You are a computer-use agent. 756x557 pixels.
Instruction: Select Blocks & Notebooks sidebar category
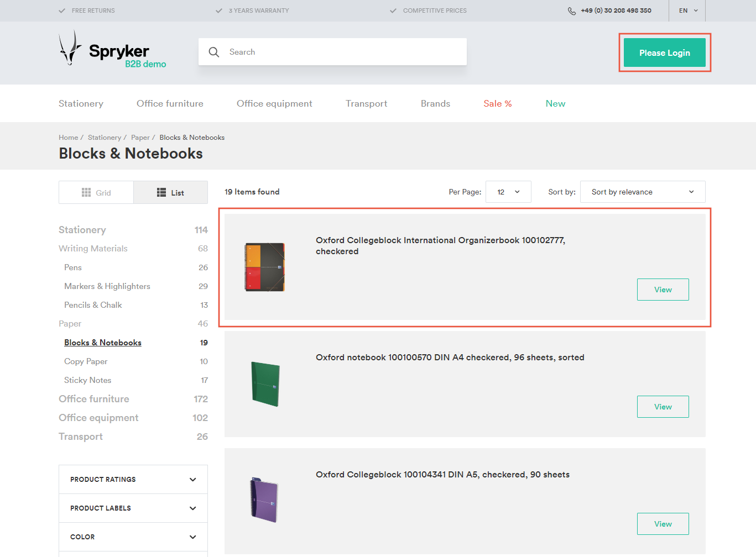coord(103,343)
